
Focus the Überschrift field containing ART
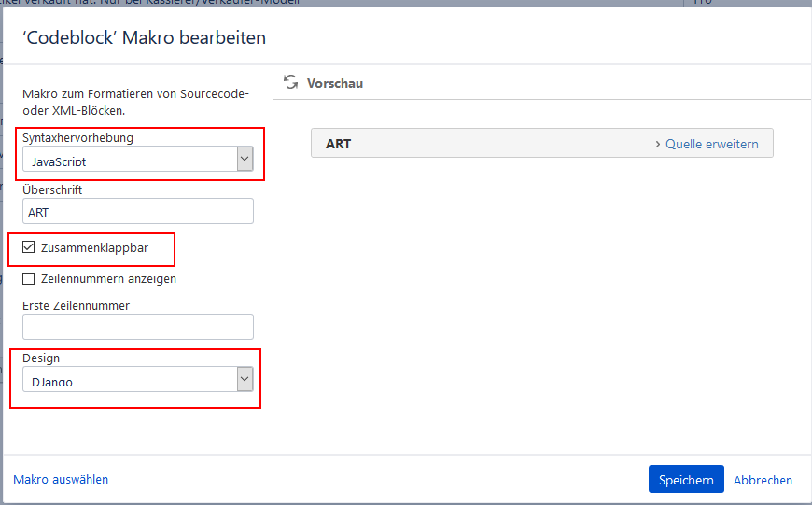point(138,212)
